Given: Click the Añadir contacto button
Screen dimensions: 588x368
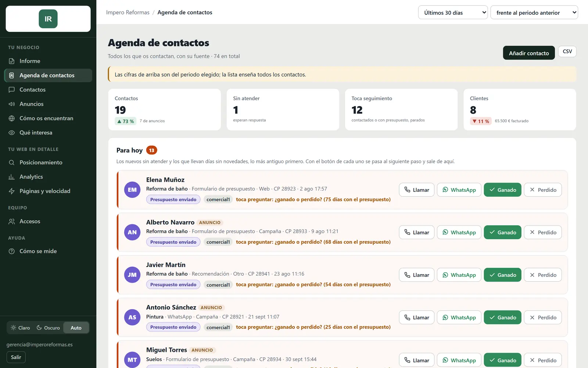Looking at the screenshot, I should coord(529,53).
